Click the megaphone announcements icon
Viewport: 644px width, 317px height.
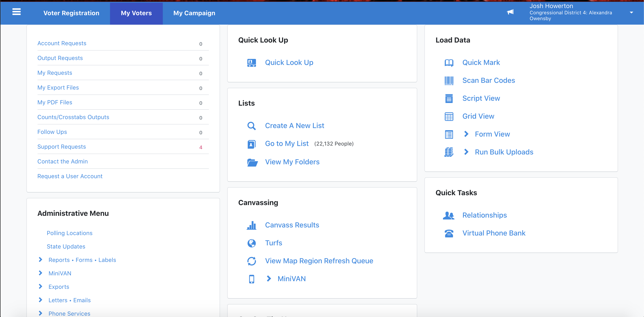510,12
